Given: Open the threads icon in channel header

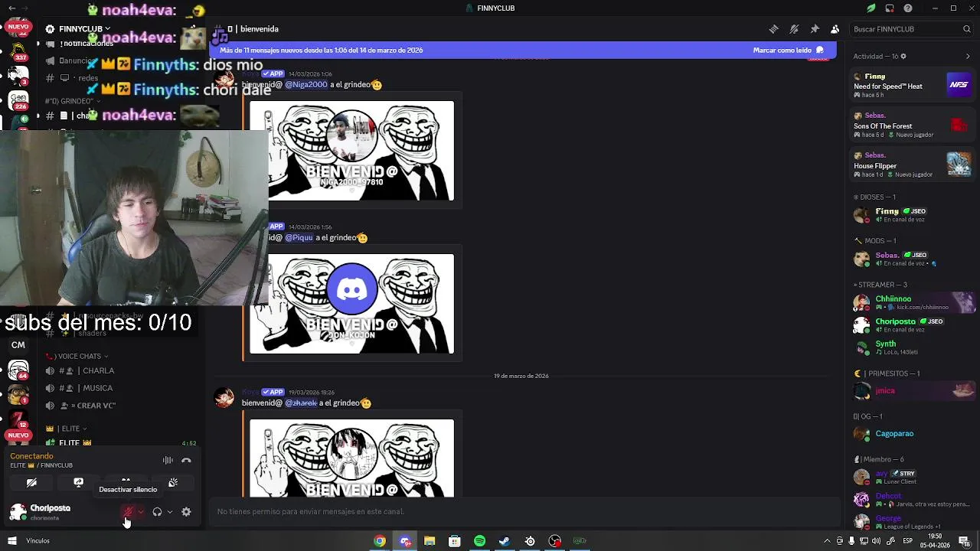Looking at the screenshot, I should [774, 29].
